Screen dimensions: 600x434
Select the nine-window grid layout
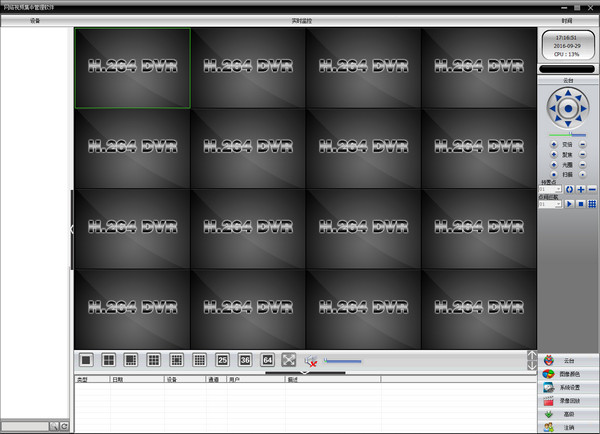pyautogui.click(x=154, y=360)
